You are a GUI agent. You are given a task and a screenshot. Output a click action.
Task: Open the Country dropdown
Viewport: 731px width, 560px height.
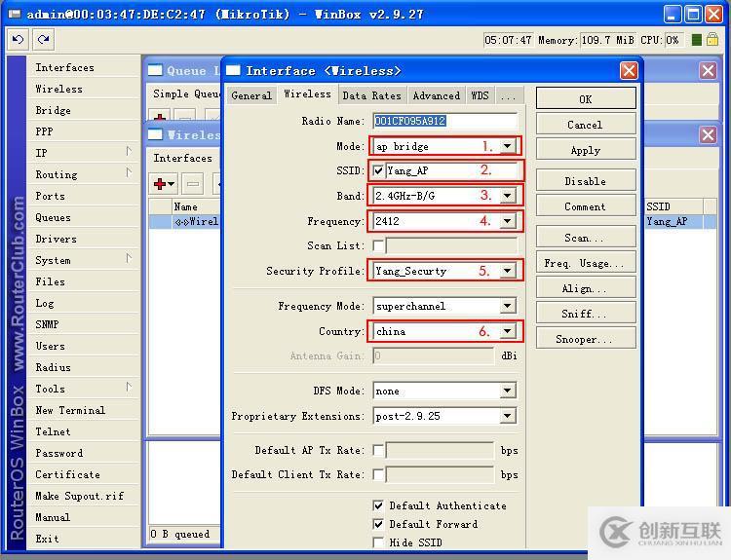click(507, 331)
